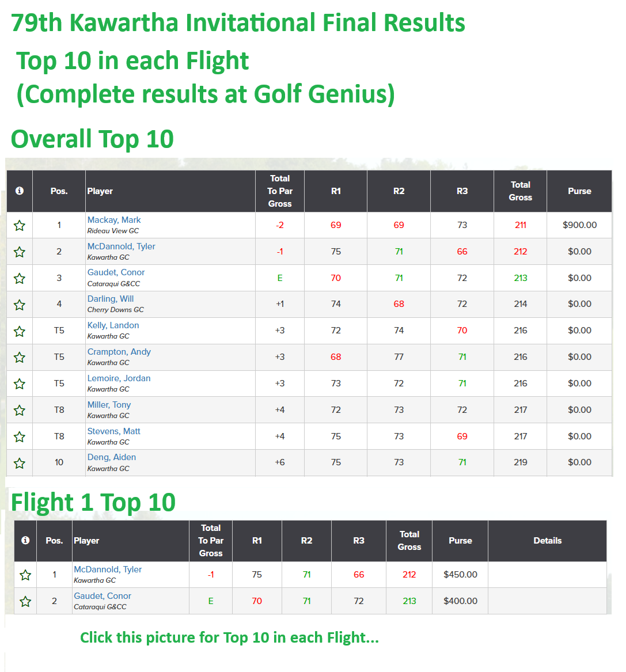Click the Pos. column header in Overall table
Image resolution: width=626 pixels, height=672 pixels.
pos(59,191)
